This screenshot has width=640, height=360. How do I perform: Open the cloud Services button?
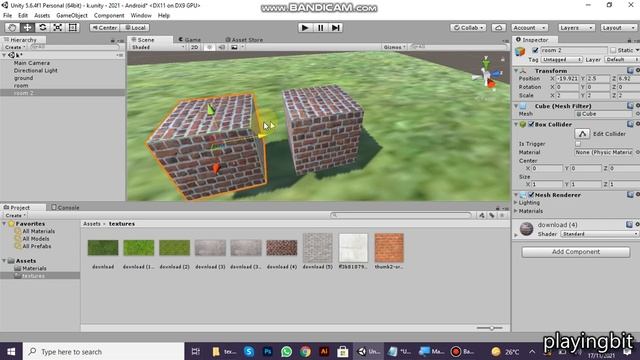498,27
